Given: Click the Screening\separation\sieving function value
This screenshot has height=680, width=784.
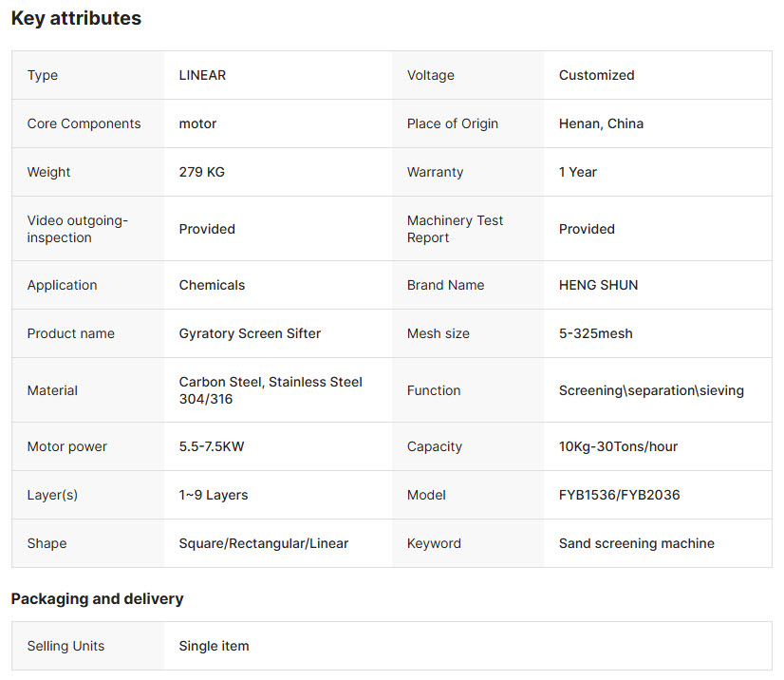Looking at the screenshot, I should coord(651,390).
